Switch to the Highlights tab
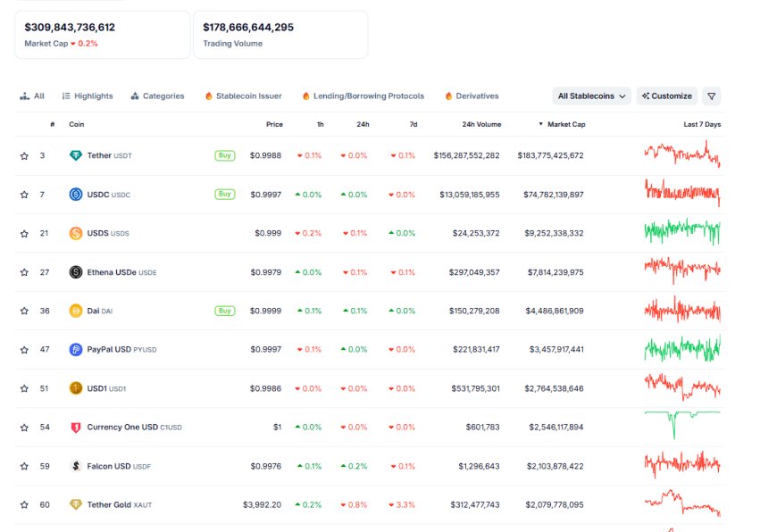777x532 pixels. point(88,96)
